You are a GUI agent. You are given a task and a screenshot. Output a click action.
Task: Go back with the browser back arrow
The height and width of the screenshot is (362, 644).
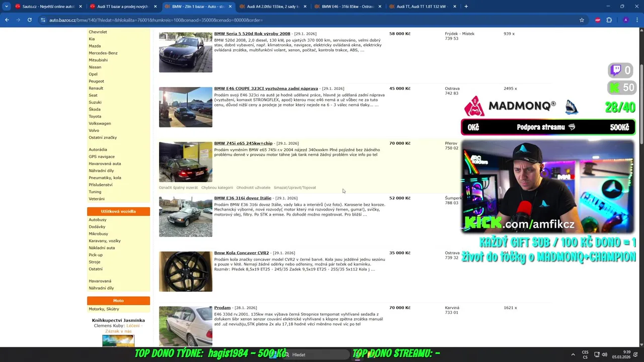click(7, 20)
